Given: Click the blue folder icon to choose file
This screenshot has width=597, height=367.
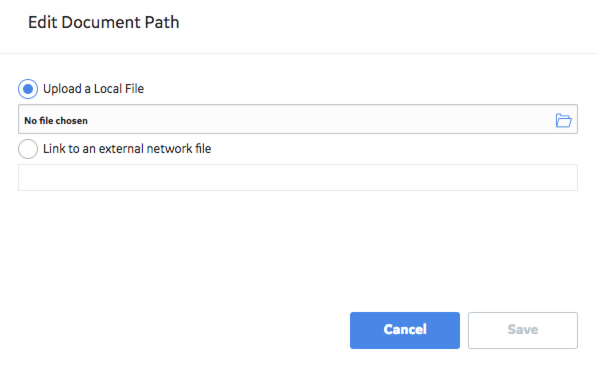Looking at the screenshot, I should [x=563, y=120].
